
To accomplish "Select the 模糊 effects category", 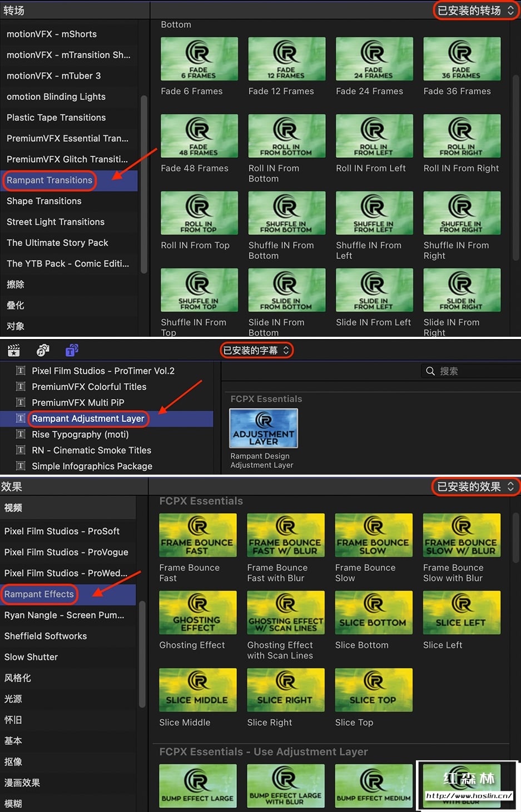I will [68, 803].
